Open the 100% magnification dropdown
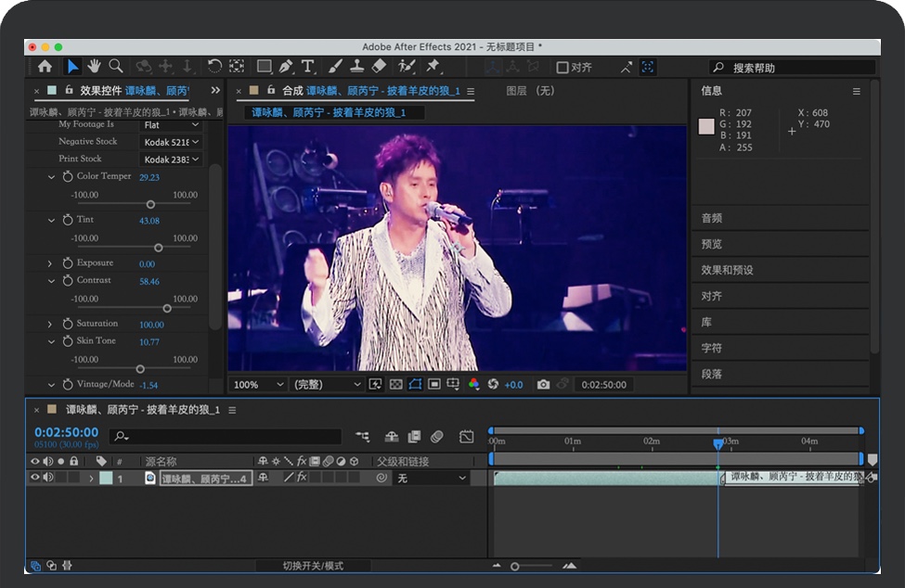The image size is (905, 588). (259, 384)
